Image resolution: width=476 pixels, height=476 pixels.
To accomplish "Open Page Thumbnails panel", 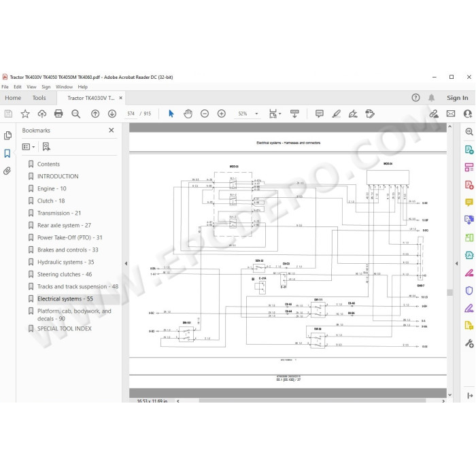I will coord(7,135).
